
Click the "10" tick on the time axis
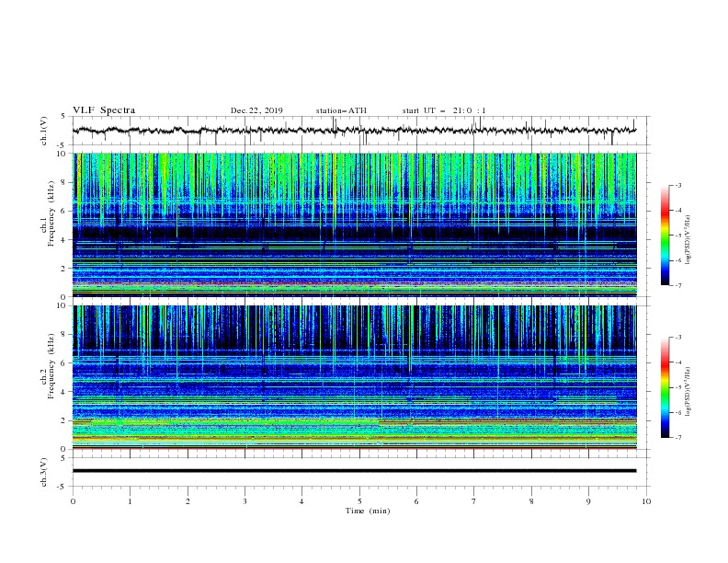(646, 501)
